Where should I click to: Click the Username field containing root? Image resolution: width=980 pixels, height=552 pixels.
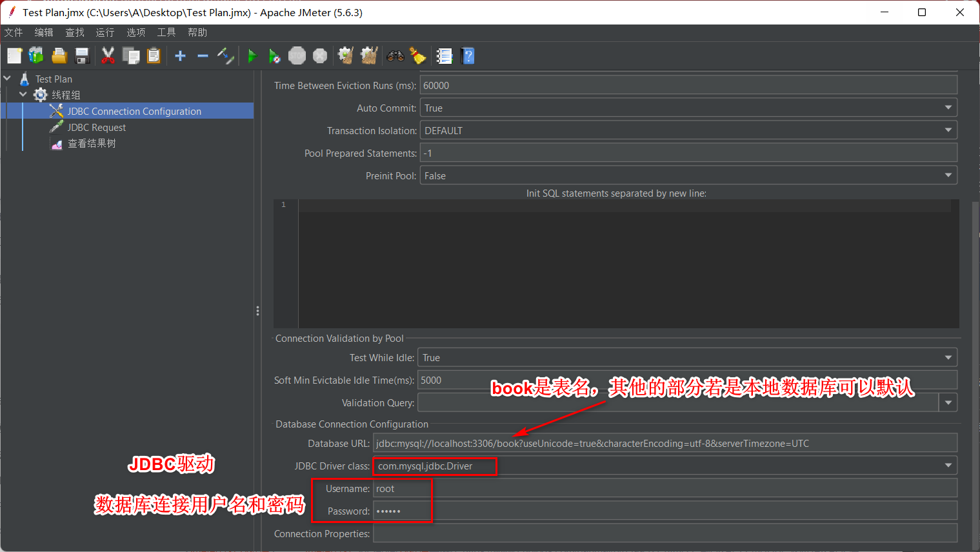pos(665,488)
